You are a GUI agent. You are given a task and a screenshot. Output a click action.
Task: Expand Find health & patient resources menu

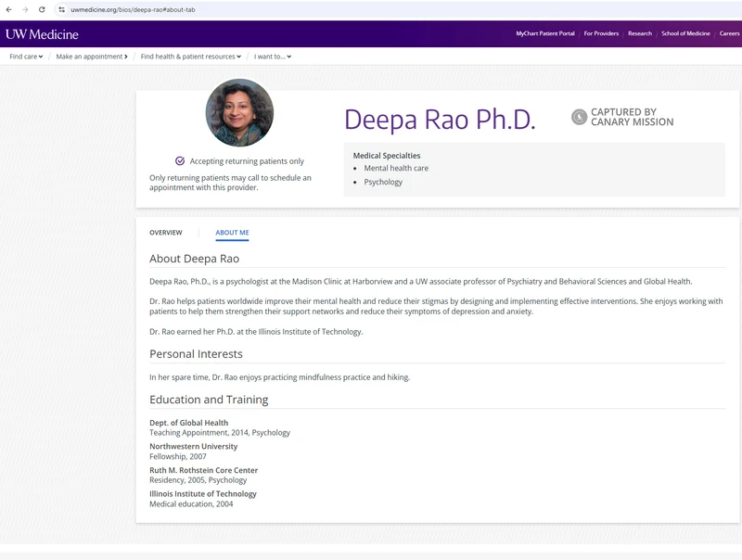click(x=191, y=57)
